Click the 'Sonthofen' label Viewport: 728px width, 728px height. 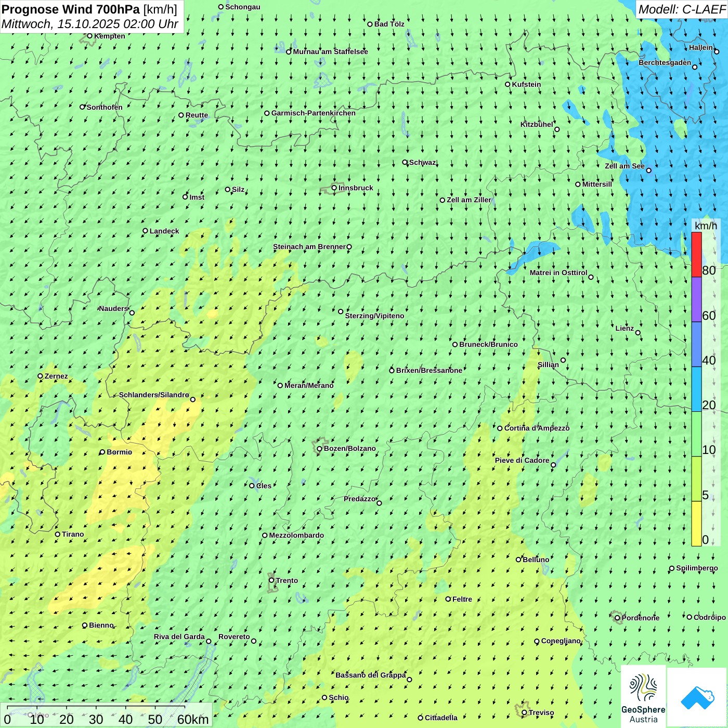[105, 107]
